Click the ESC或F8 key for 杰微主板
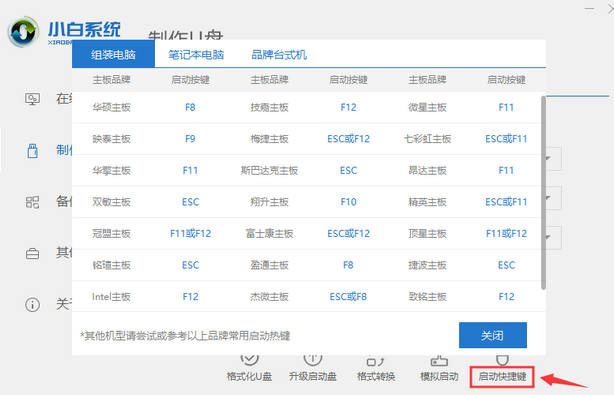Viewport: 614px width, 395px height. click(348, 297)
